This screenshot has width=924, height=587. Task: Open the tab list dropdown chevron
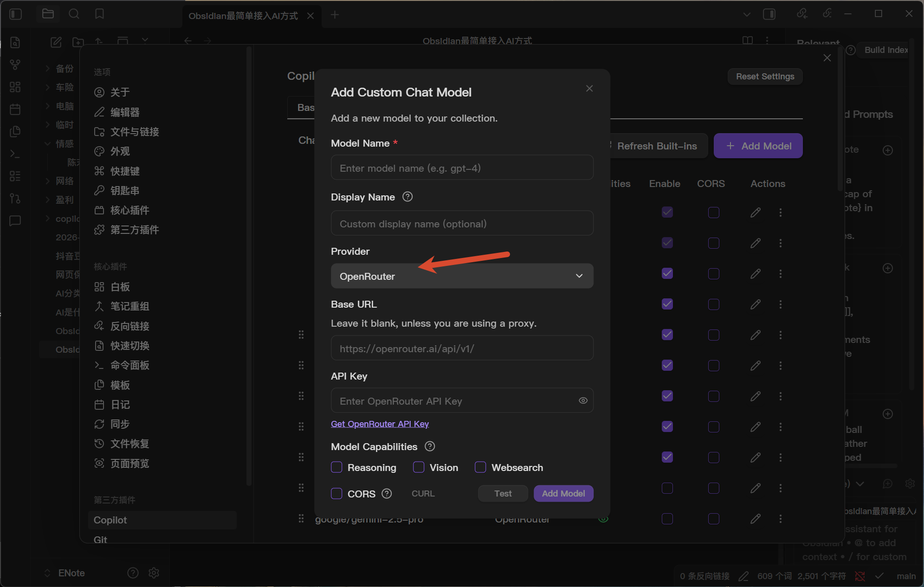tap(747, 14)
